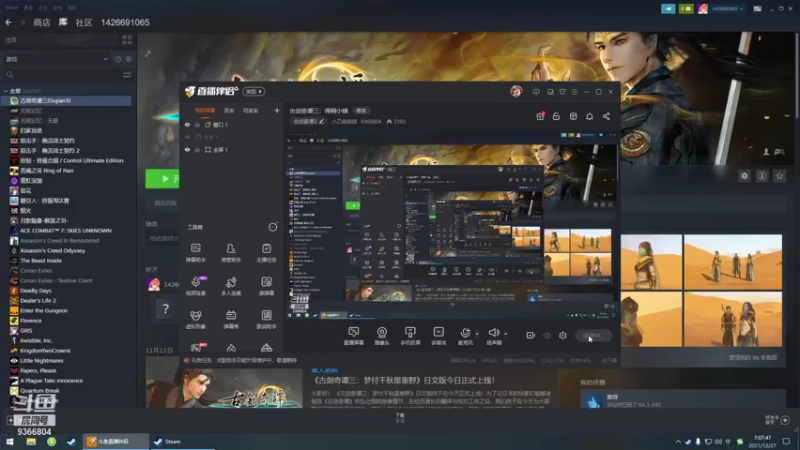Open streaming settings gear icon

(563, 335)
